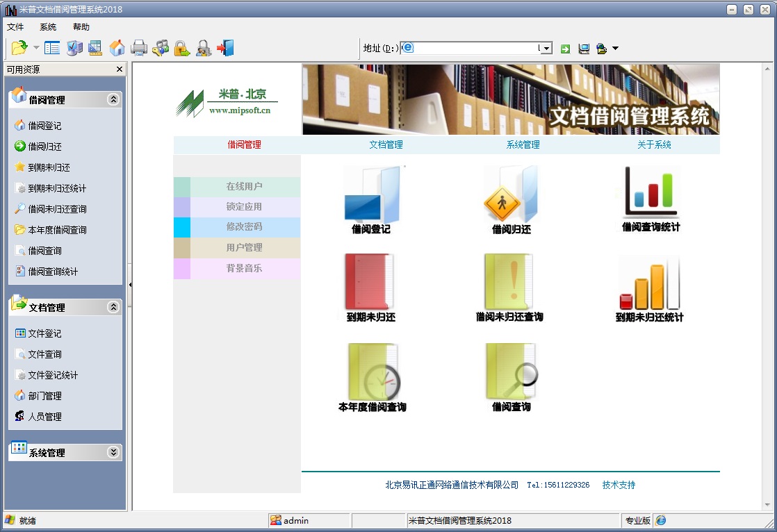Click the list view toolbar icon

coord(51,48)
